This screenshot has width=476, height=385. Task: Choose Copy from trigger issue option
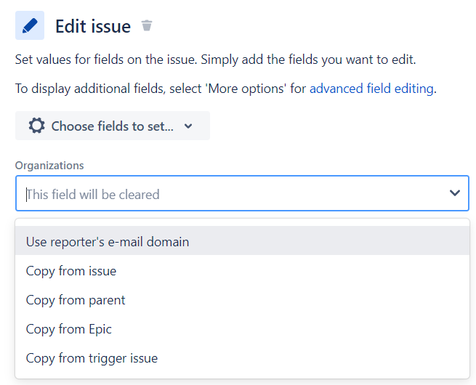[242, 358]
